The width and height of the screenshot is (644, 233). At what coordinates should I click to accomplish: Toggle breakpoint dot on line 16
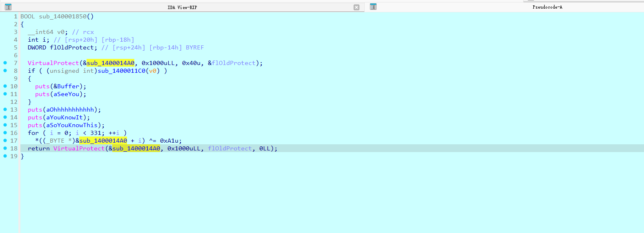click(5, 133)
